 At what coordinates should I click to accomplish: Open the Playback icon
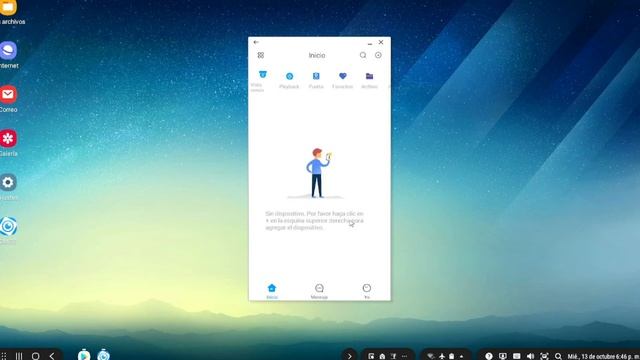(x=289, y=76)
